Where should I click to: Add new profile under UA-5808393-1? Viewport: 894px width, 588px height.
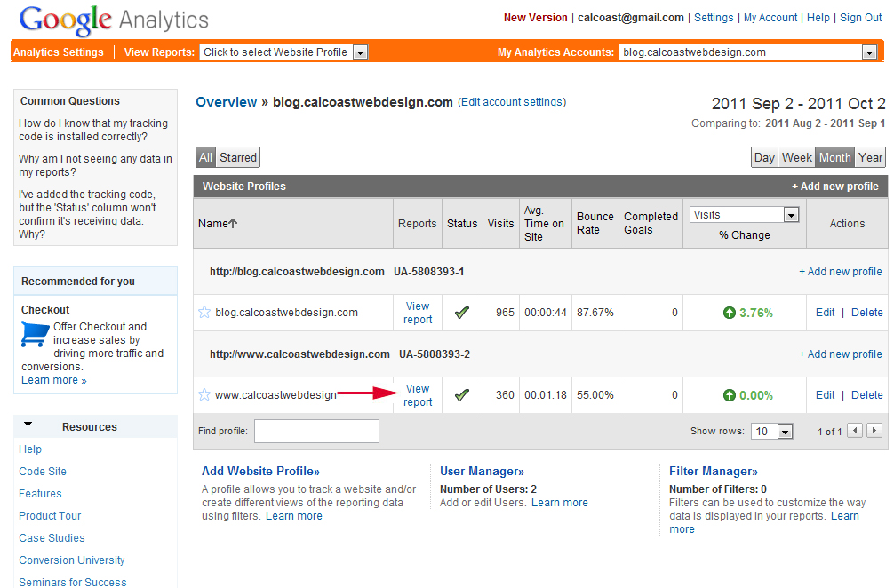[x=841, y=272]
